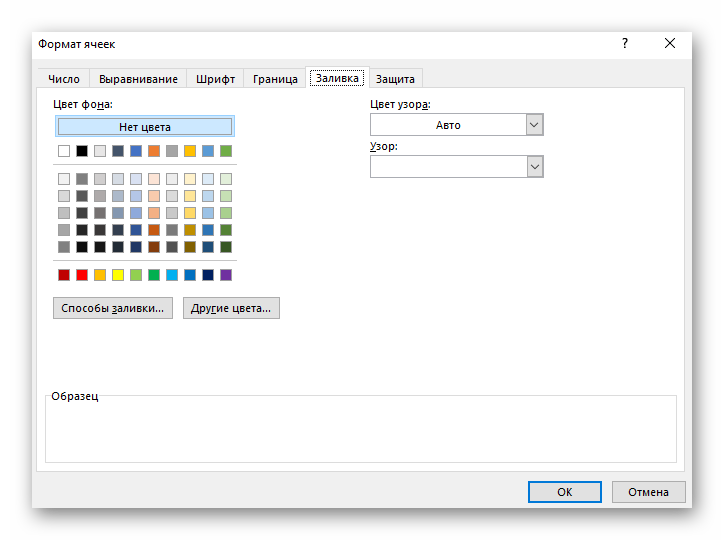This screenshot has height=540, width=724.
Task: Go to the Шрифт tab
Action: pyautogui.click(x=215, y=79)
